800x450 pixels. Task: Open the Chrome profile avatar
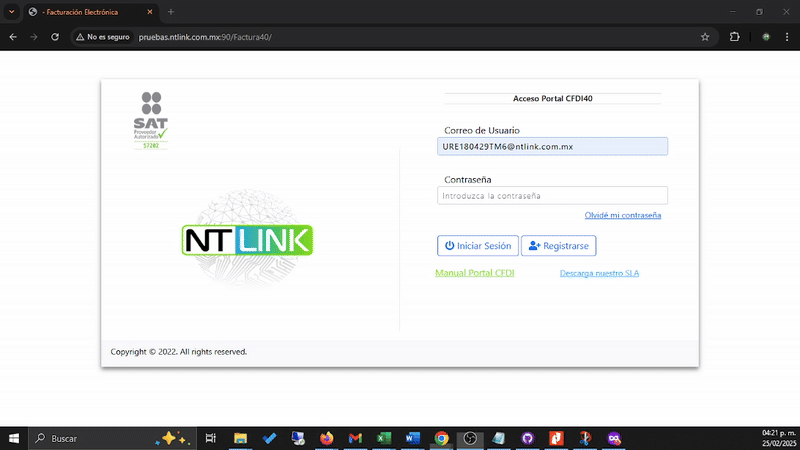(x=765, y=37)
